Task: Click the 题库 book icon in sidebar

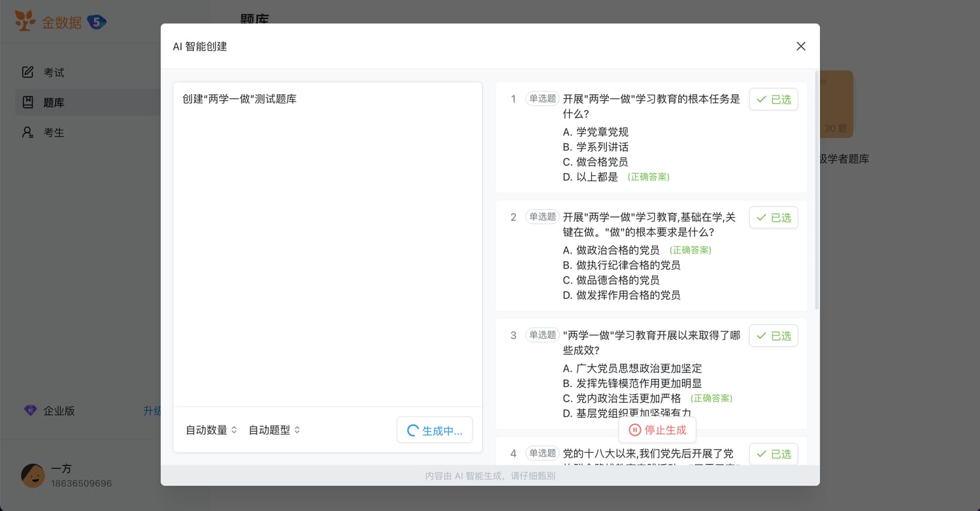Action: tap(27, 102)
